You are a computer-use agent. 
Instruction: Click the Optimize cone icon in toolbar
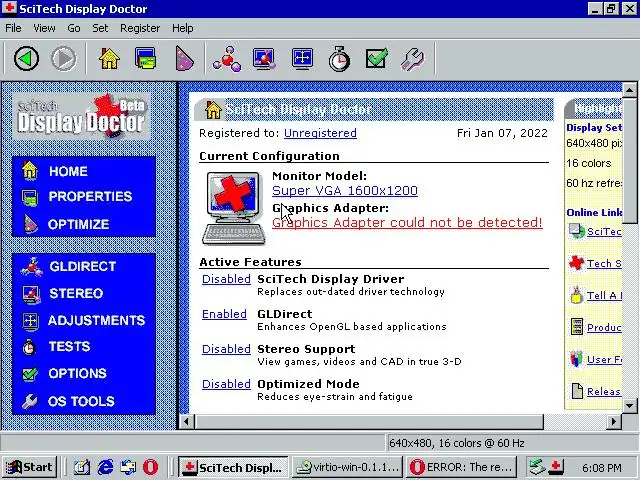tap(184, 59)
